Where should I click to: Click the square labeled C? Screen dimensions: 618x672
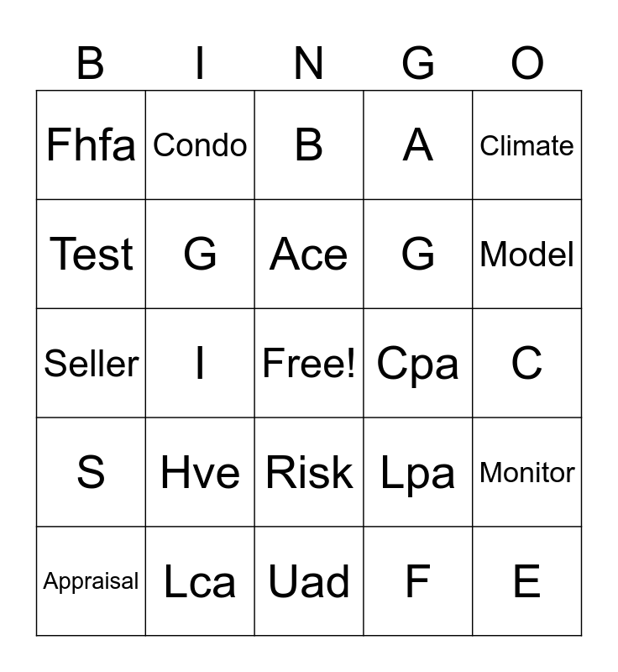point(526,363)
